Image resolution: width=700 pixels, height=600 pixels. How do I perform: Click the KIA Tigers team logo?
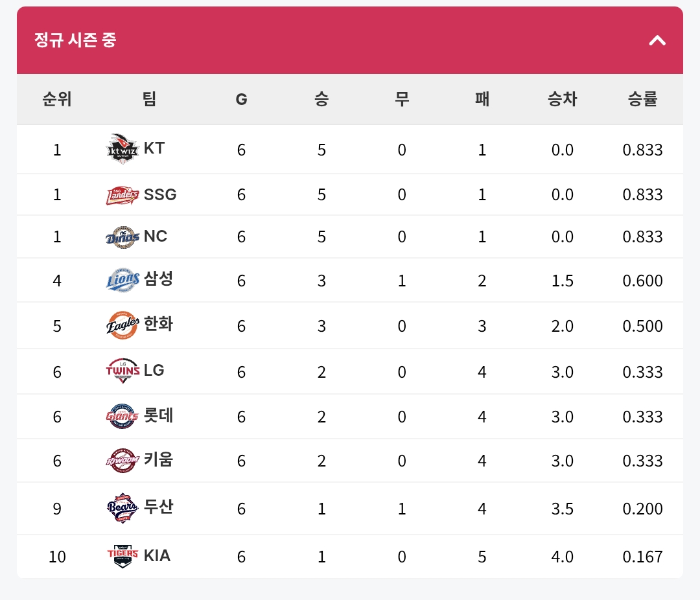point(122,557)
